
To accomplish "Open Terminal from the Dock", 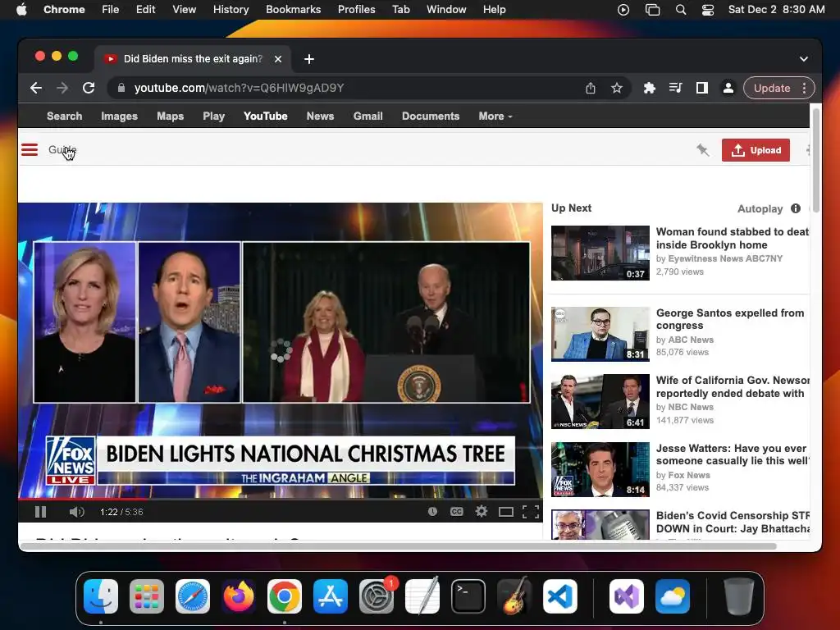I will 468,596.
